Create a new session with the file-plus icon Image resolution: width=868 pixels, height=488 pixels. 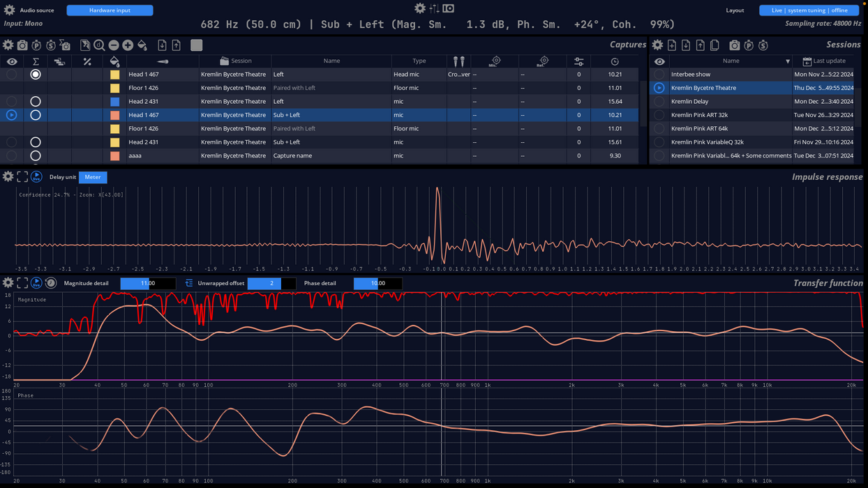671,45
